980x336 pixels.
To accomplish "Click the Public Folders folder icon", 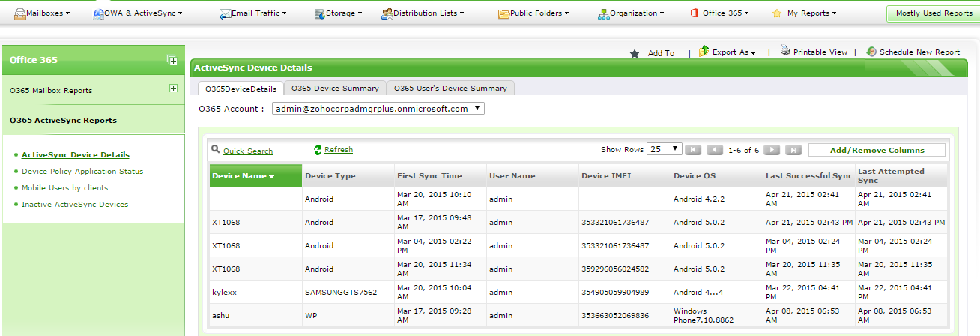I will point(504,13).
